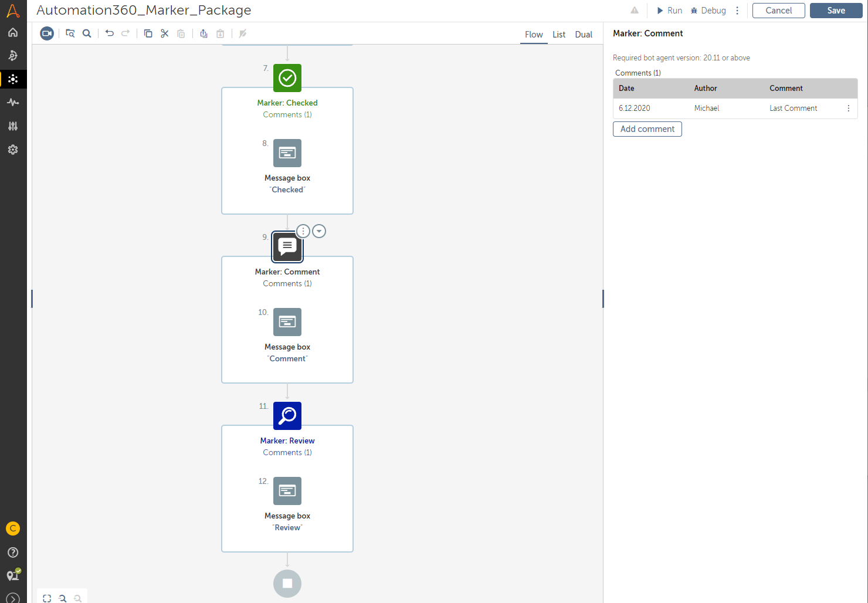
Task: Open the step 9 node options menu
Action: [x=303, y=231]
